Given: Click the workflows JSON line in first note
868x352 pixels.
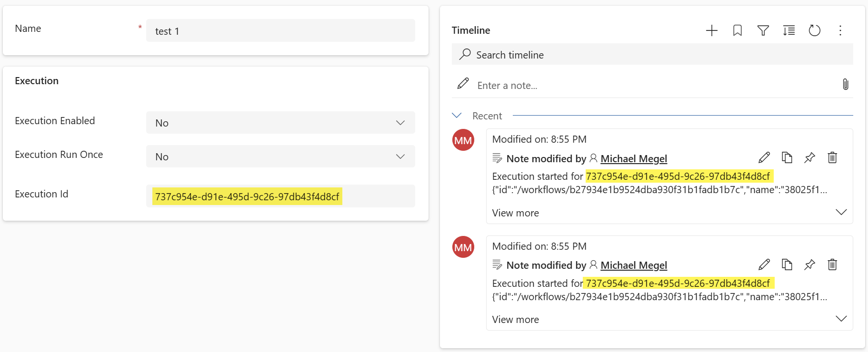Looking at the screenshot, I should (x=659, y=190).
